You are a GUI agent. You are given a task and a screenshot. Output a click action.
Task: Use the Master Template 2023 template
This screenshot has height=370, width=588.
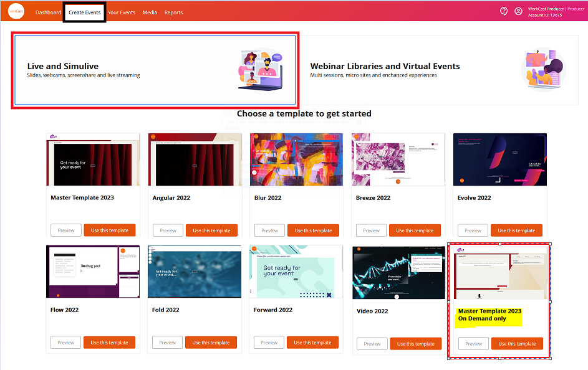[x=110, y=230]
